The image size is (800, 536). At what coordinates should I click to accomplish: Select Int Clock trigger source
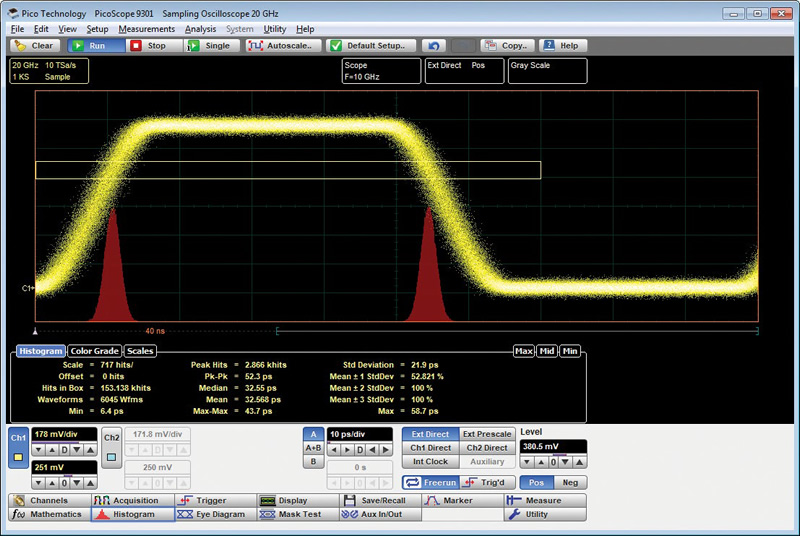[431, 462]
